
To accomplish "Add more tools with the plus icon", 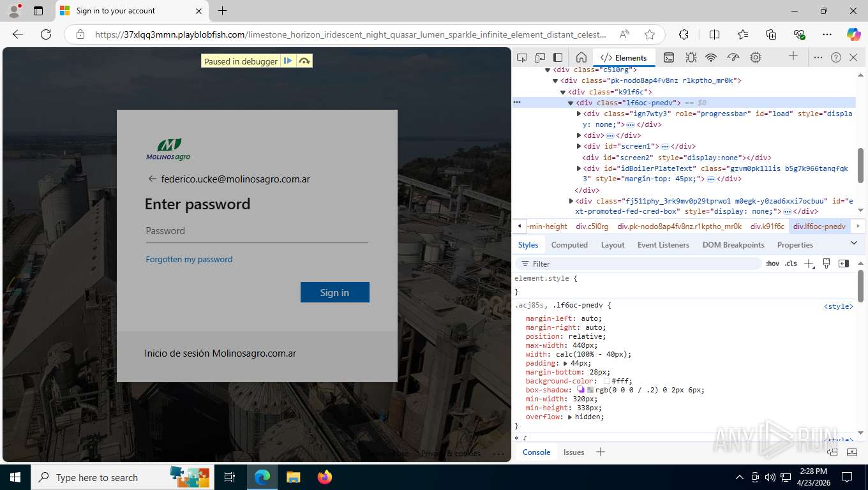I will (793, 56).
